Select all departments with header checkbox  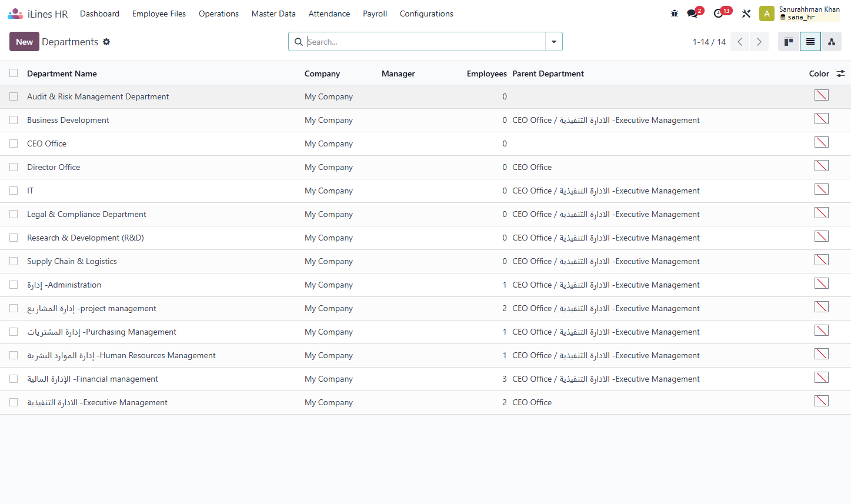tap(14, 73)
